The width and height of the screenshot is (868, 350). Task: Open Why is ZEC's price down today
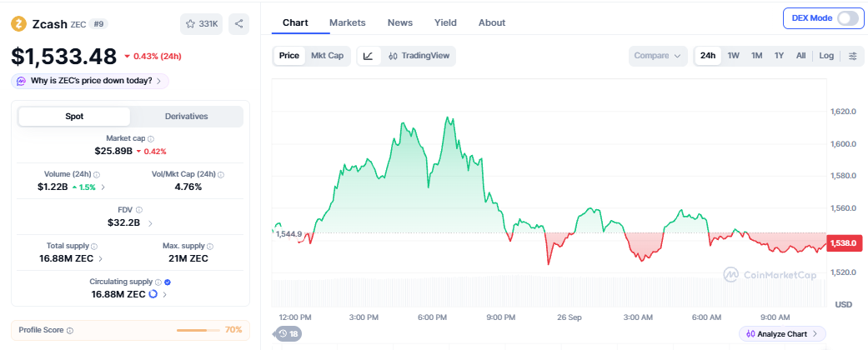click(x=90, y=82)
